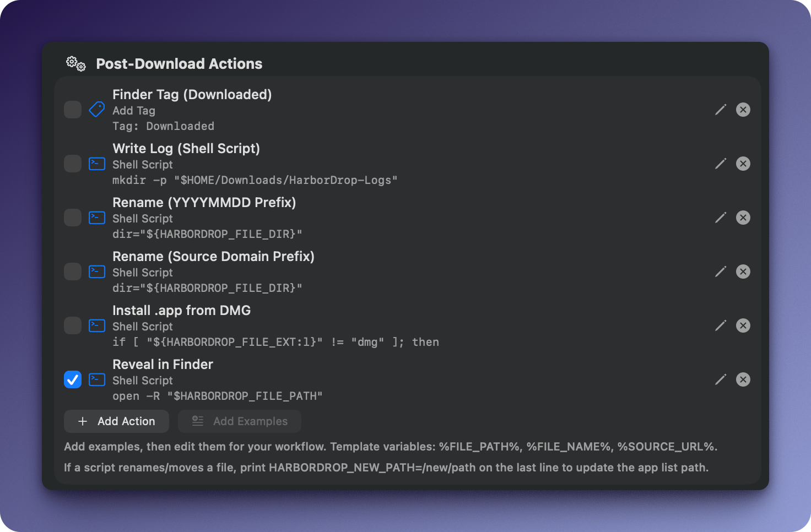Select the Finder Tag (Downloaded) title

192,95
